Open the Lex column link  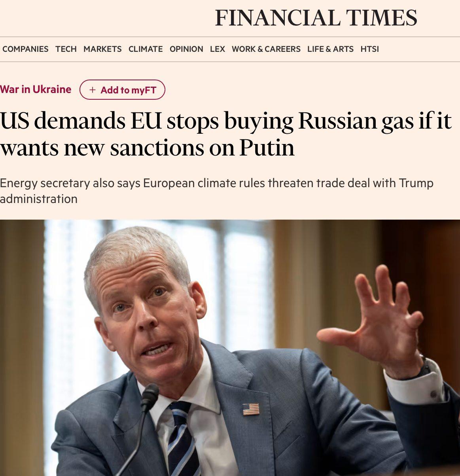218,49
